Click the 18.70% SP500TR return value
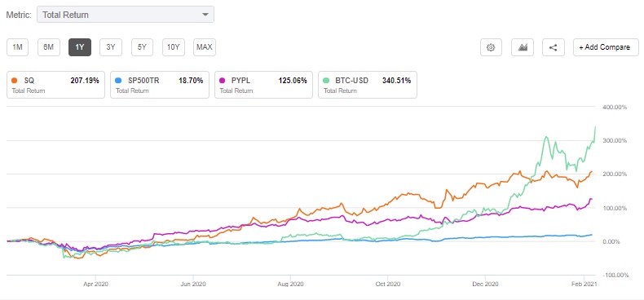The image size is (644, 300). [x=191, y=81]
